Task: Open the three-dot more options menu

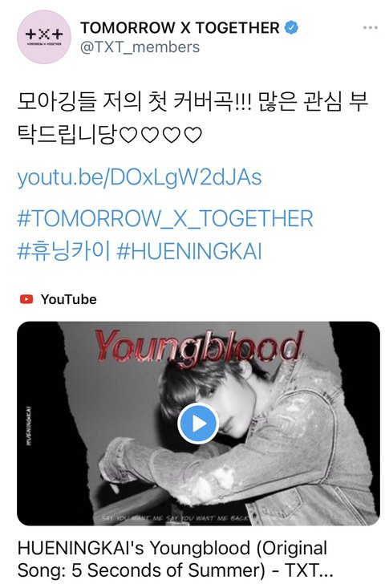Action: pyautogui.click(x=371, y=28)
